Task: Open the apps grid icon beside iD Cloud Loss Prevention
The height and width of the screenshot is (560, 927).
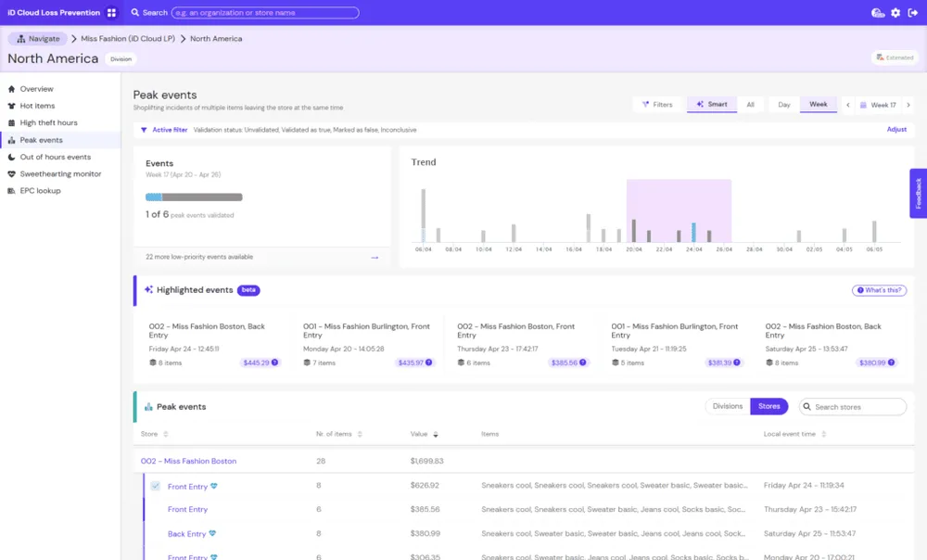Action: pyautogui.click(x=111, y=12)
